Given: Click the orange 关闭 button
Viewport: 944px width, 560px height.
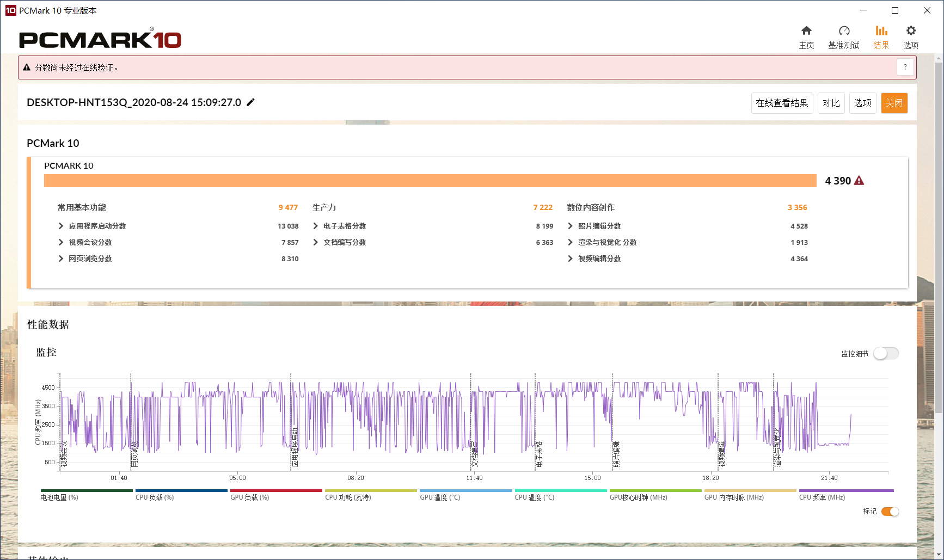Looking at the screenshot, I should point(894,103).
